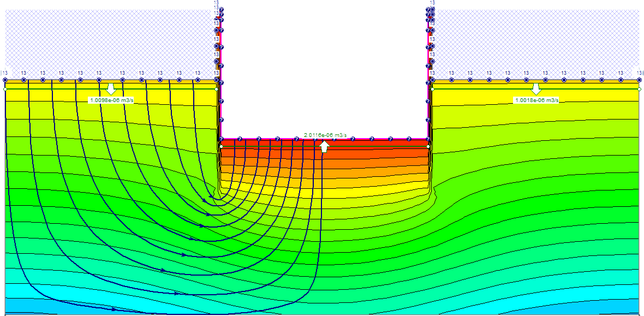This screenshot has height=316, width=644.
Task: Click the left hatched water region
Action: [x=109, y=38]
